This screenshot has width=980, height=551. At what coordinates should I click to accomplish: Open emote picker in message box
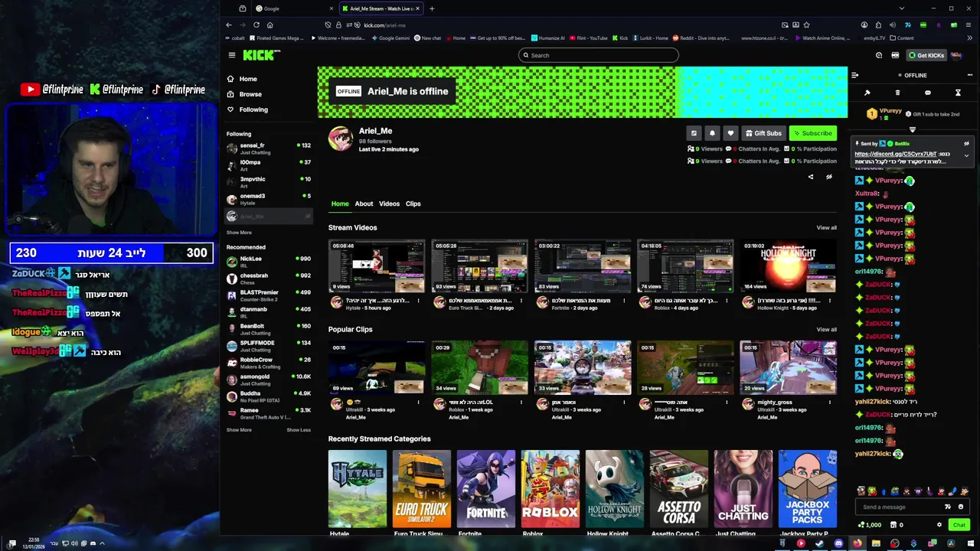[x=960, y=507]
